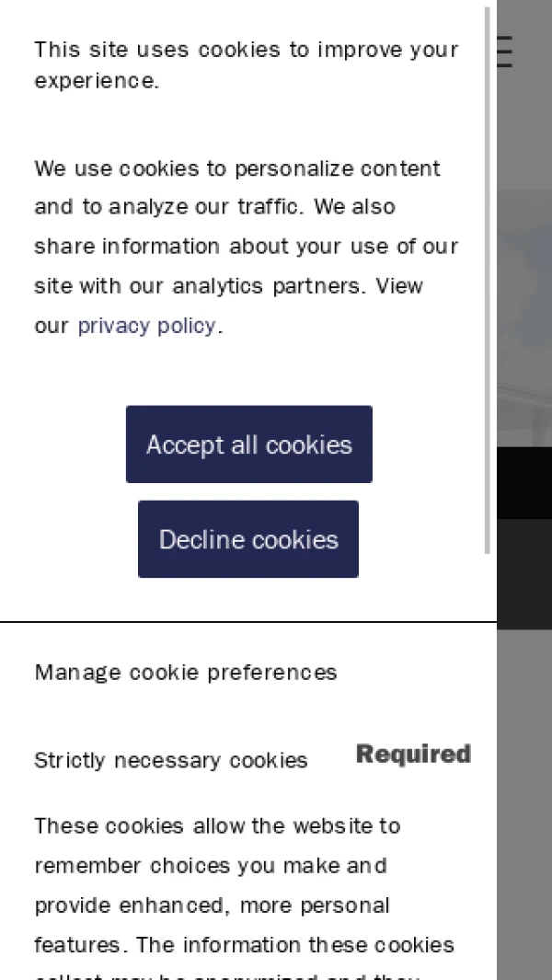
Task: Click the cookie panel vertical scrollbar
Action: (x=487, y=276)
